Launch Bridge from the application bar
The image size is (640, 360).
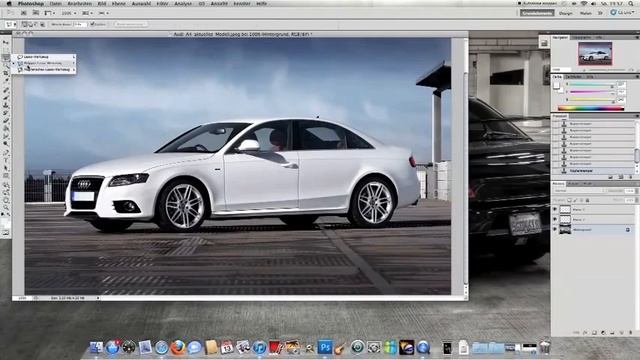[23, 13]
